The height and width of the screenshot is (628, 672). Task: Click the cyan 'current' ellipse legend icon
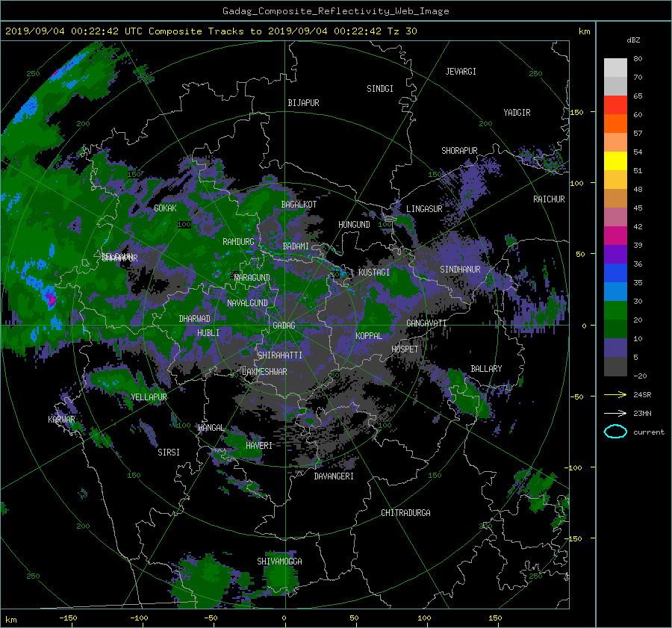click(x=615, y=432)
